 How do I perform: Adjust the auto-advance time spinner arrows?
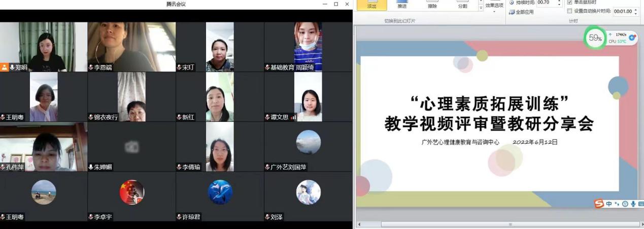pyautogui.click(x=636, y=11)
